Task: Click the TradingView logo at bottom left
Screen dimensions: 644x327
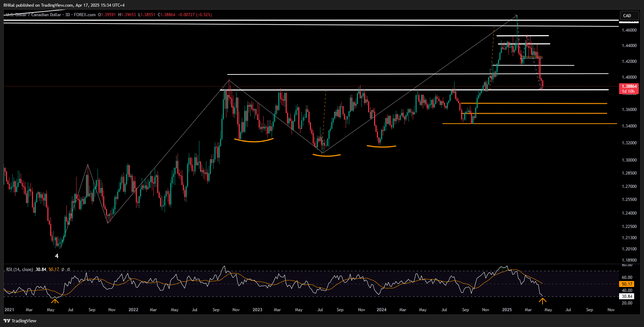Action: 20,321
